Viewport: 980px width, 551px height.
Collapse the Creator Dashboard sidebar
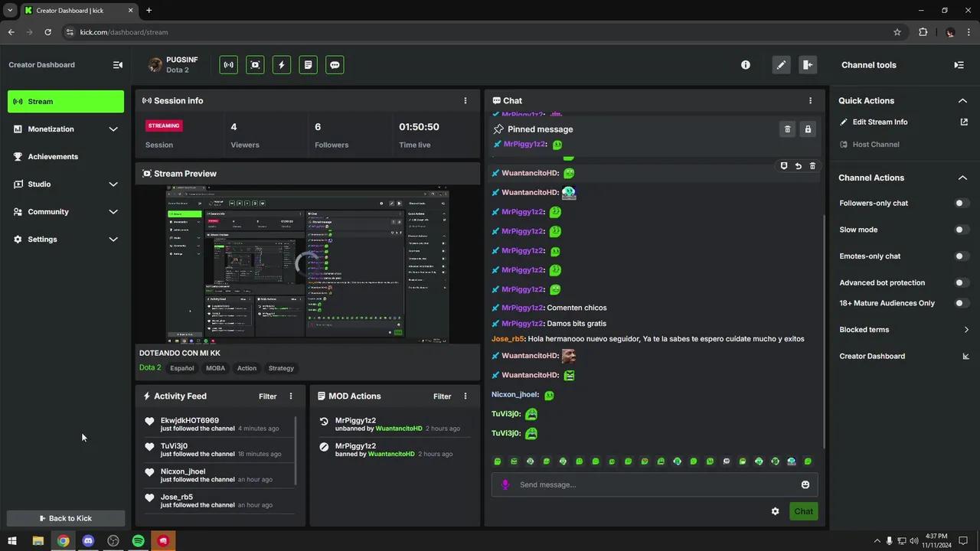[x=117, y=65]
